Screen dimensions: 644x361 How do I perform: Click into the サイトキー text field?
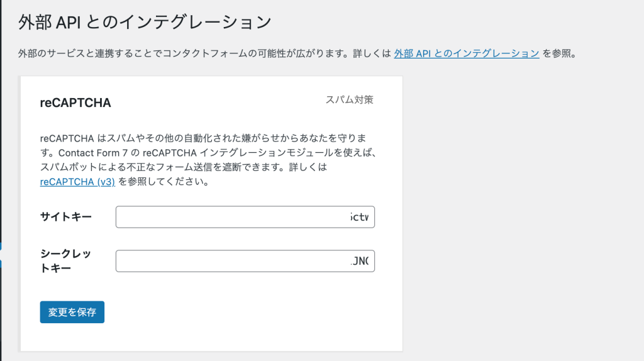point(245,217)
